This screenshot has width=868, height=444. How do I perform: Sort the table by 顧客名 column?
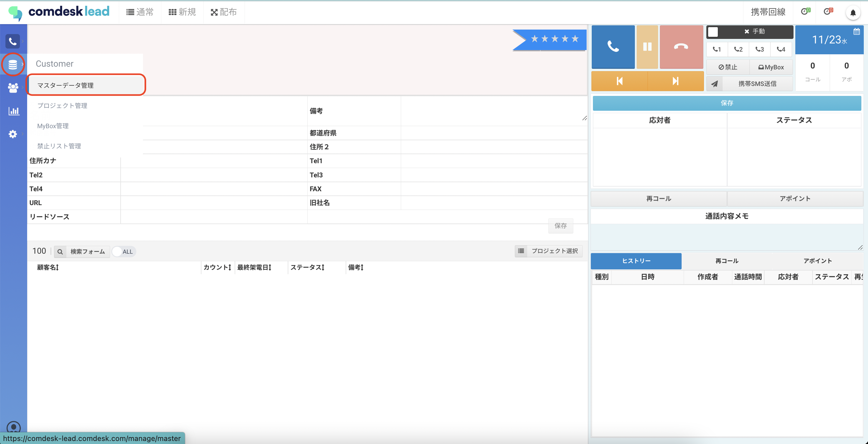point(48,267)
